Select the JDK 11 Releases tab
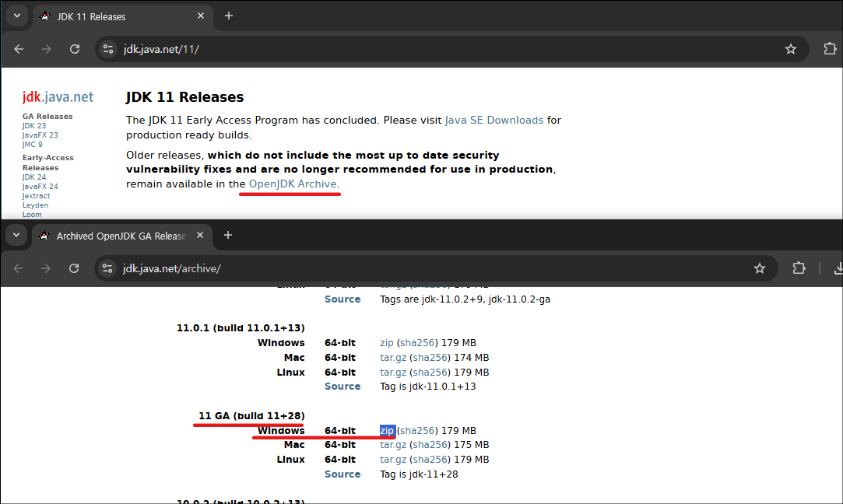Viewport: 843px width, 504px height. pyautogui.click(x=122, y=16)
